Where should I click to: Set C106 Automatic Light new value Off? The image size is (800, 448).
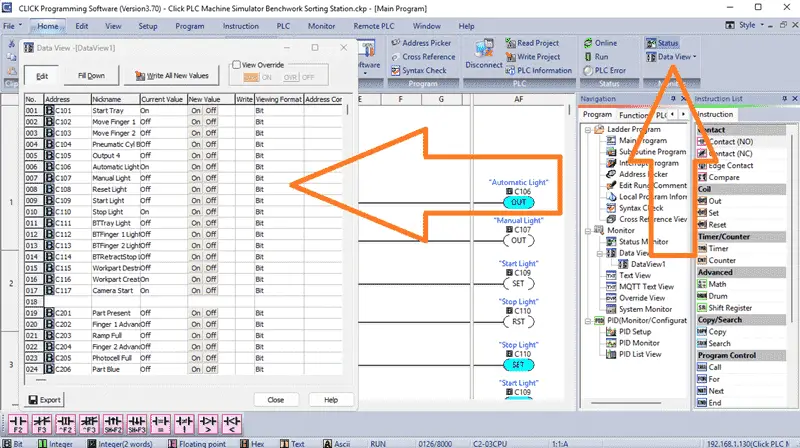[211, 166]
